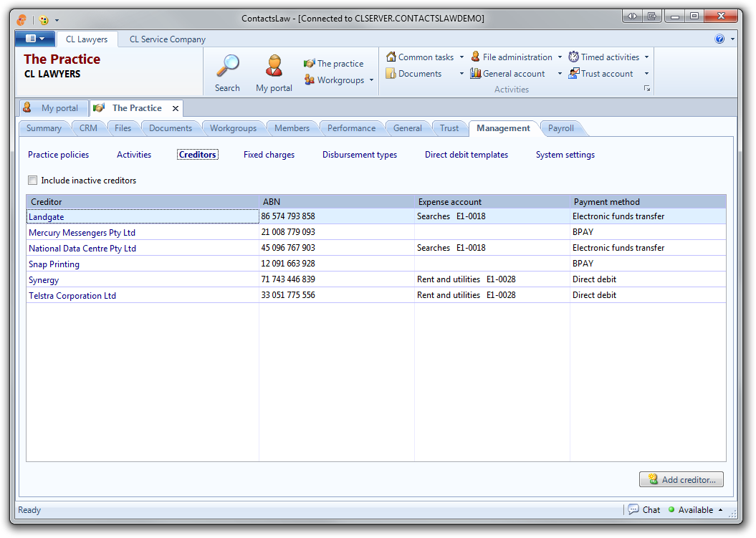Open quick access toolbar dropdown arrow

tap(57, 20)
